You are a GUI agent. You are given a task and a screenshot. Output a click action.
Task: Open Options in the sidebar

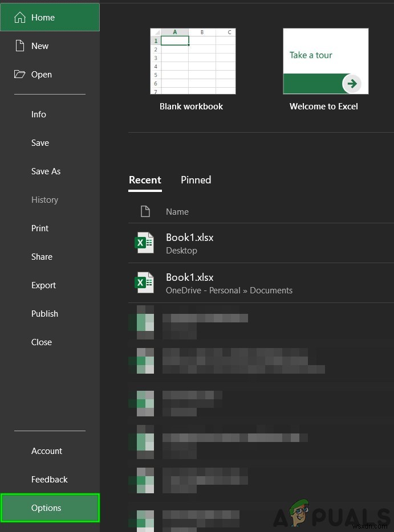[x=46, y=508]
